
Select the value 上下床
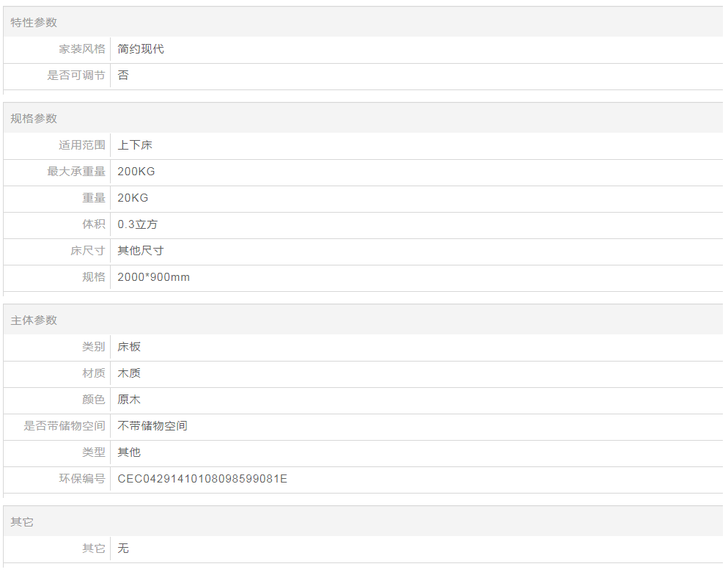pyautogui.click(x=135, y=145)
